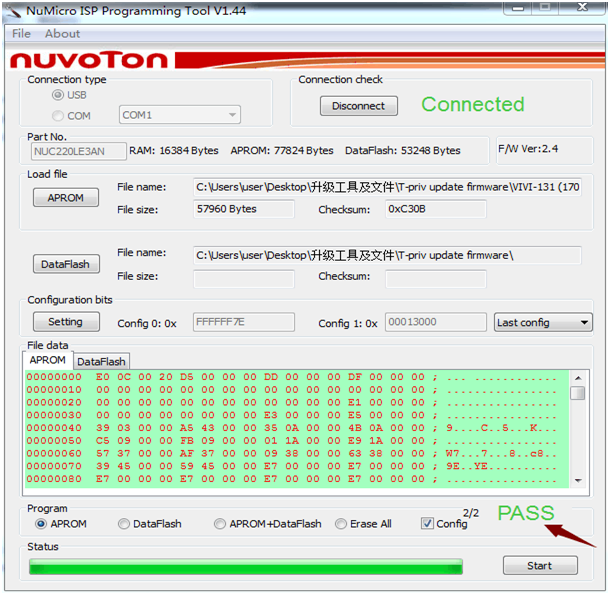Viewport: 610px width, 595px height.
Task: Click the APROM: 77824 Bytes text
Action: coord(282,151)
